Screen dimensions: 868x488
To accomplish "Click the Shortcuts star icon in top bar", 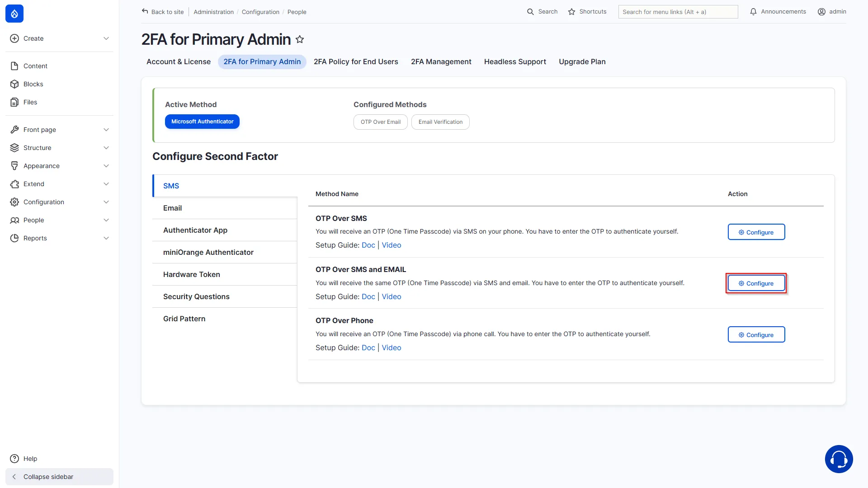I will (x=571, y=12).
